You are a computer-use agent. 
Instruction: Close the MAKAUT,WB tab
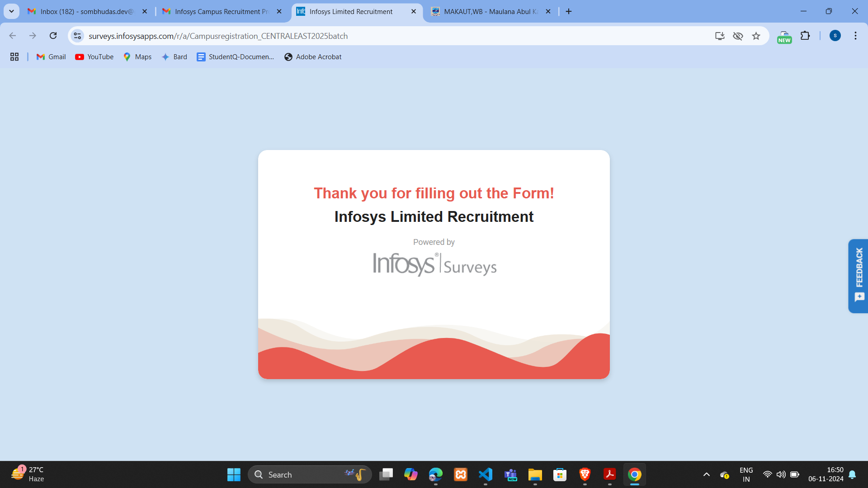click(548, 11)
